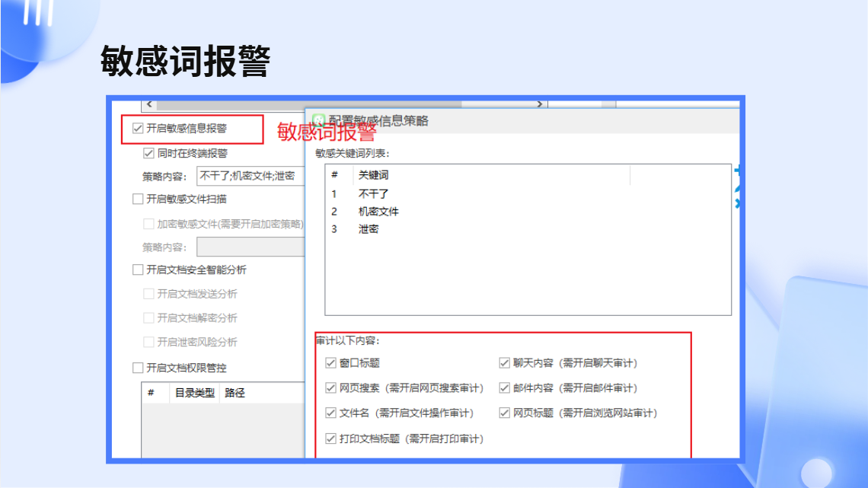Enable the 开启敏感文件扫描 checkbox
The width and height of the screenshot is (868, 488).
[138, 199]
